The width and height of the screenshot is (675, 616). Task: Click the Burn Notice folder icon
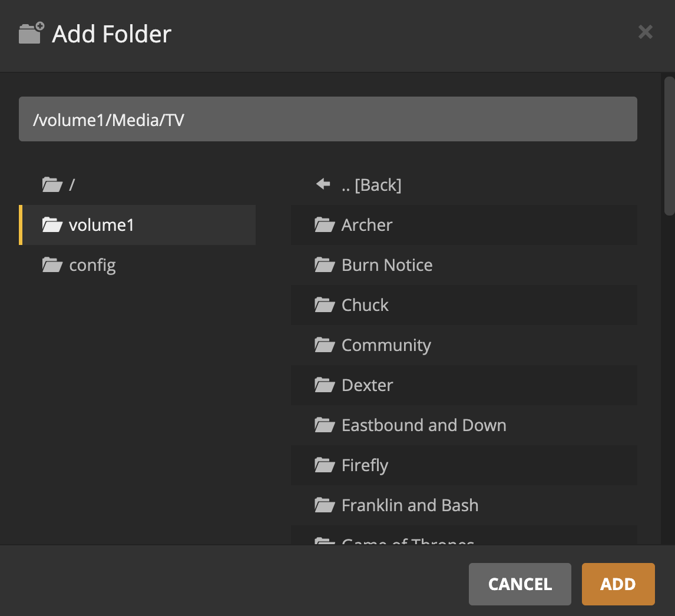pos(325,265)
